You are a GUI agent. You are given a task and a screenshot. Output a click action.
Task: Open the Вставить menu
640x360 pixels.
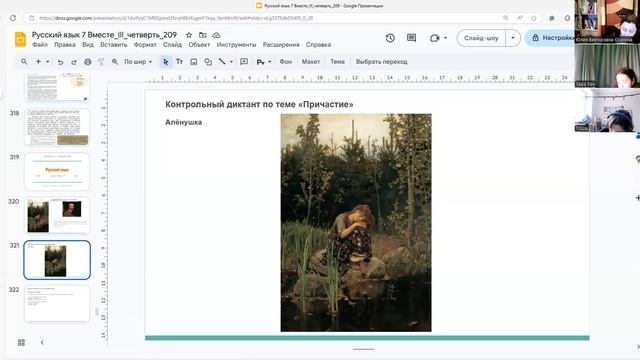point(113,44)
